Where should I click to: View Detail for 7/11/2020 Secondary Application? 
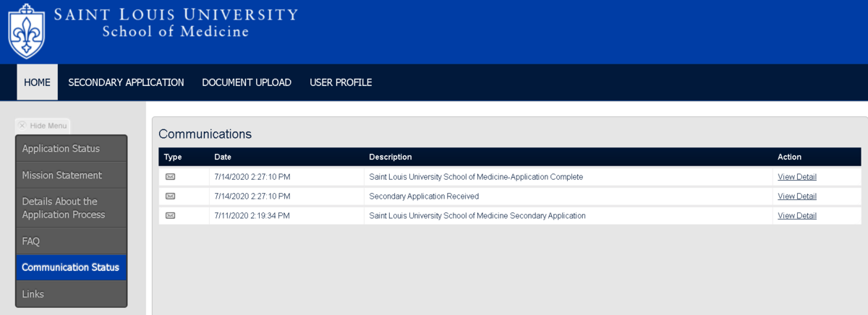[797, 215]
